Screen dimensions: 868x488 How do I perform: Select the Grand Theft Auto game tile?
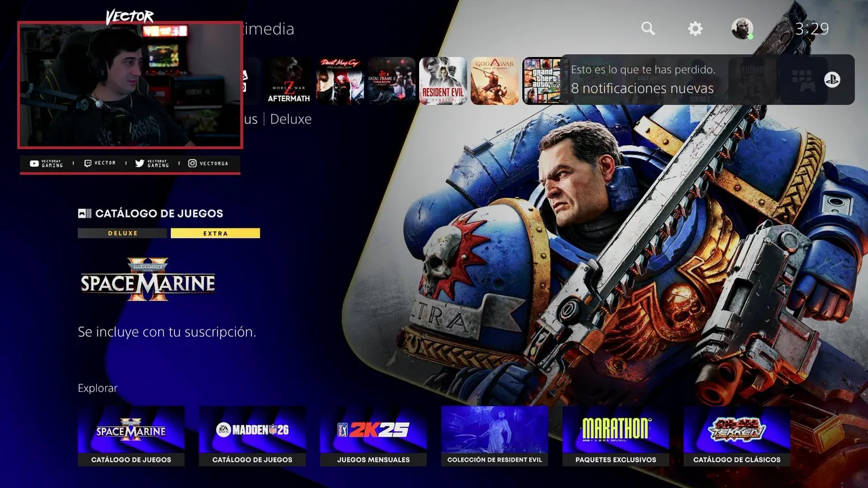[x=542, y=81]
